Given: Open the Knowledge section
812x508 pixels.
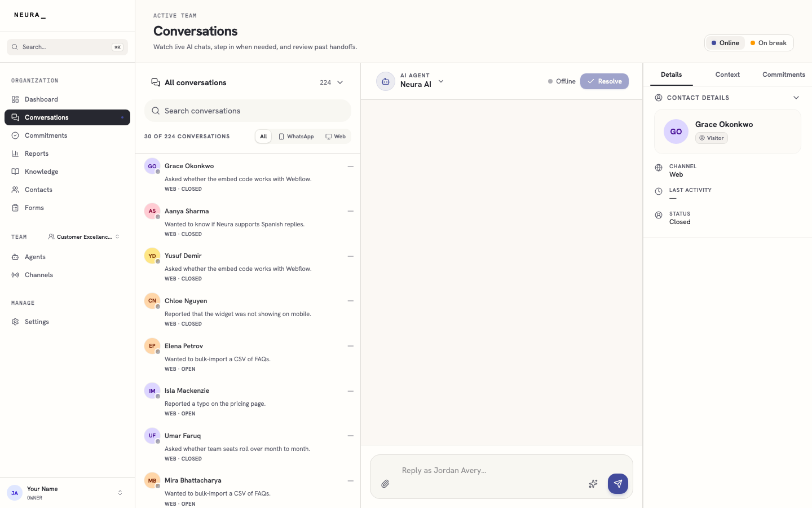Looking at the screenshot, I should [x=68, y=172].
